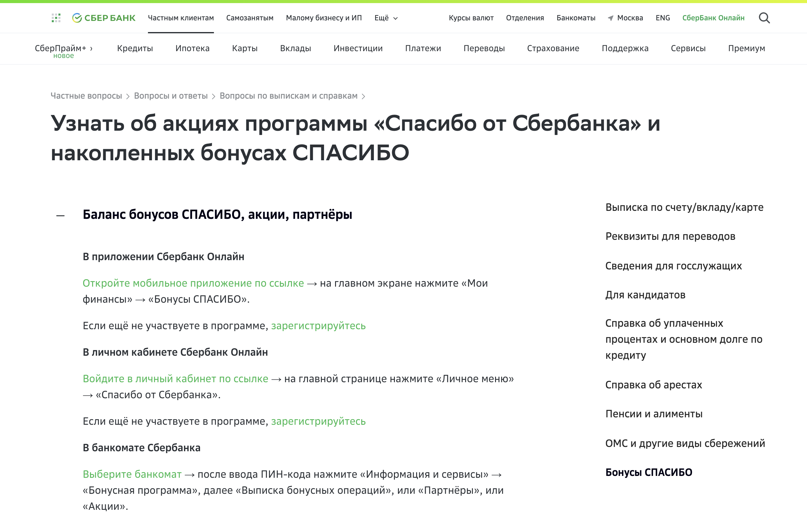Open ОМС и другие виды сбережений item

click(685, 444)
